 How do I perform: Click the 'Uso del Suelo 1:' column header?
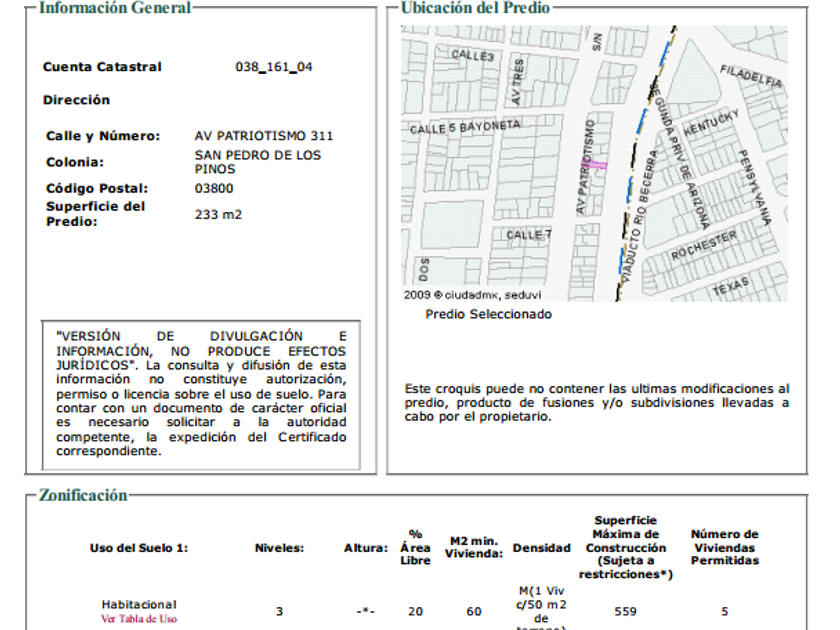tap(139, 548)
